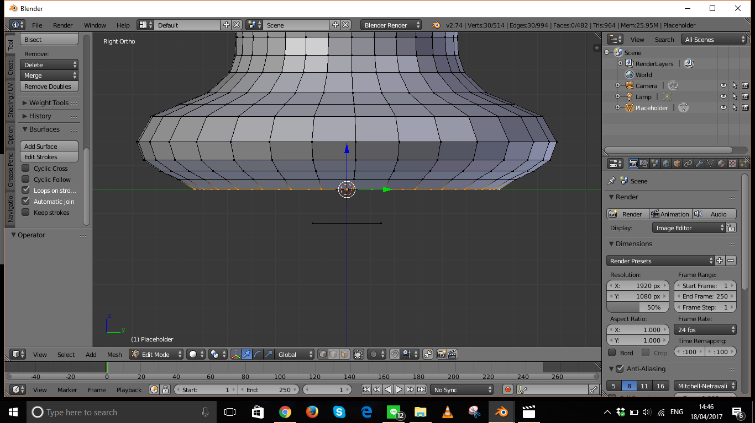Open the No Sync playback dropdown

click(x=462, y=389)
